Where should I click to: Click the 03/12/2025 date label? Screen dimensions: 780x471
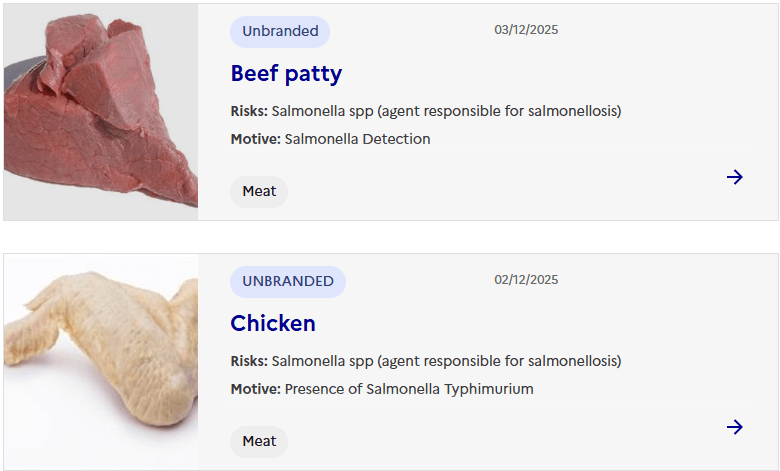tap(526, 30)
